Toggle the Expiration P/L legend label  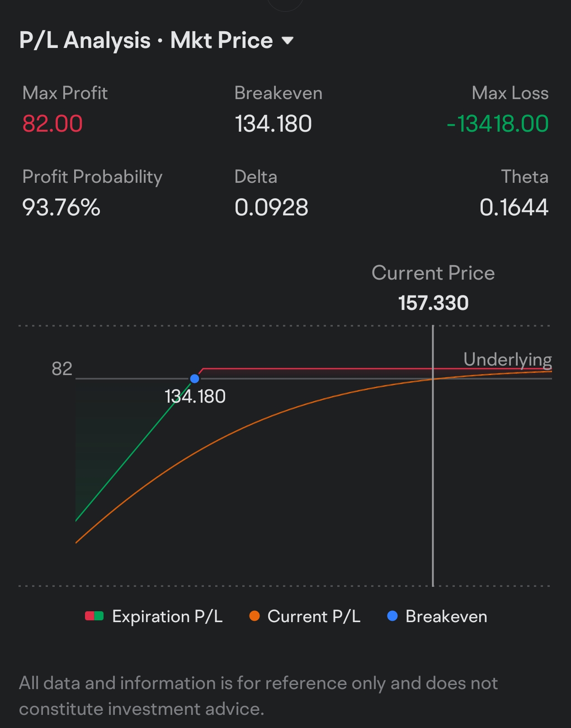click(x=167, y=617)
